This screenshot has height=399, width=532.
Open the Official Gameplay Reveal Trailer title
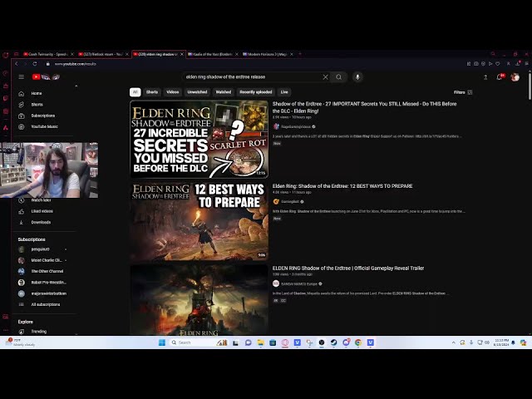[x=348, y=268]
